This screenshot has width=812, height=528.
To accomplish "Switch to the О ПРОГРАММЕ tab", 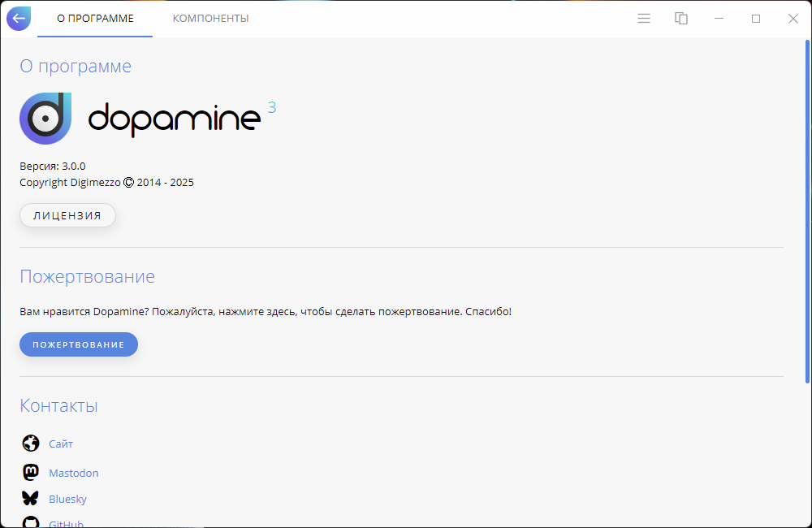I will (95, 19).
